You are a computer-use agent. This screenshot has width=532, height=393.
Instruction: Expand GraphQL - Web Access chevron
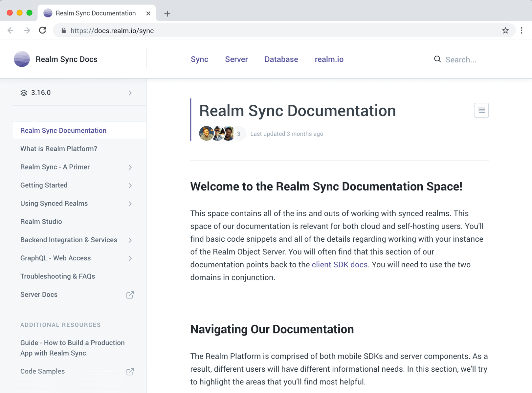[x=130, y=258]
